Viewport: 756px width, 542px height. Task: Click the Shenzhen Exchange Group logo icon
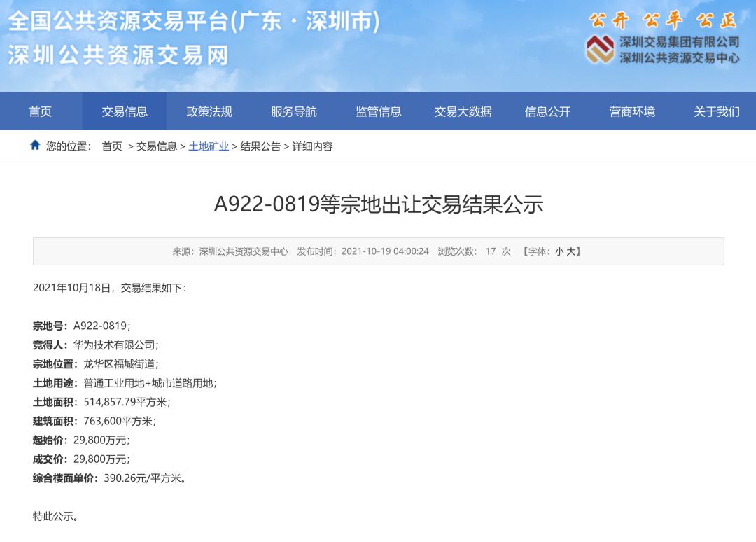click(x=599, y=50)
